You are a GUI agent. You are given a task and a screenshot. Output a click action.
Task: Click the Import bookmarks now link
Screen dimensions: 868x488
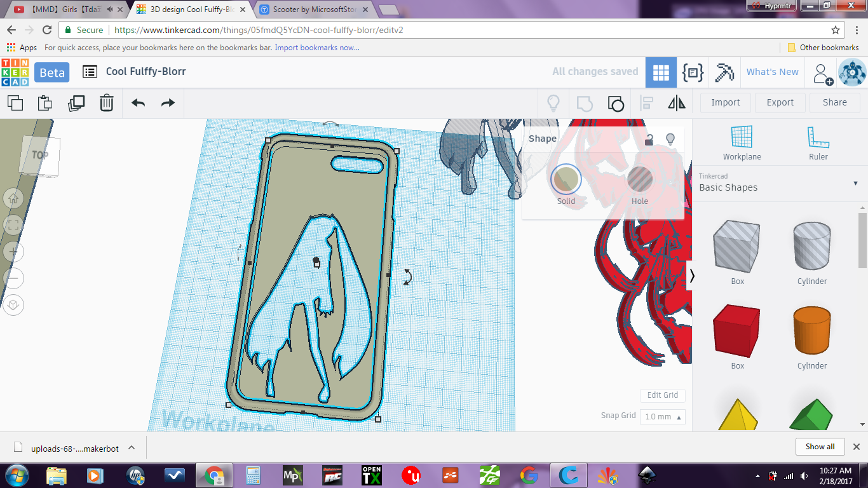(317, 48)
